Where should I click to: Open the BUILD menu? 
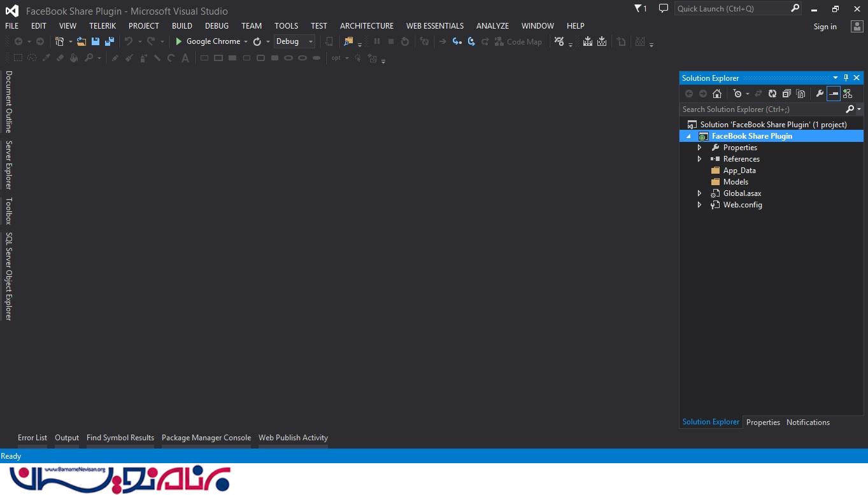click(181, 26)
